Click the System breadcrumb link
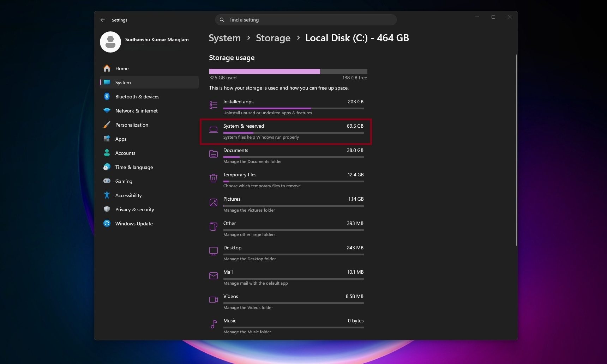607x364 pixels. click(x=225, y=38)
